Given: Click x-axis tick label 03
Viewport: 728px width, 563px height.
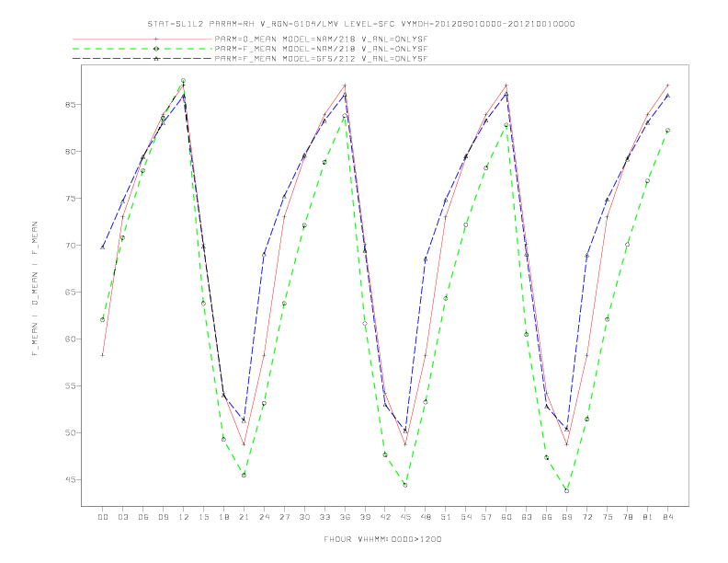Looking at the screenshot, I should click(x=122, y=517).
